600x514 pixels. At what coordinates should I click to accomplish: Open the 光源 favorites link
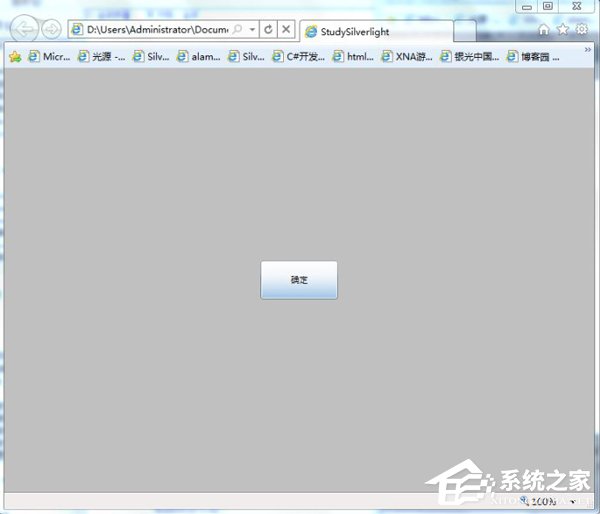click(101, 57)
